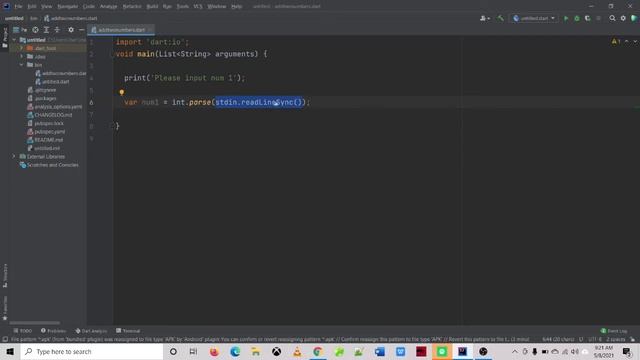
Task: Select pubspec.yaml in project tree
Action: [x=46, y=131]
